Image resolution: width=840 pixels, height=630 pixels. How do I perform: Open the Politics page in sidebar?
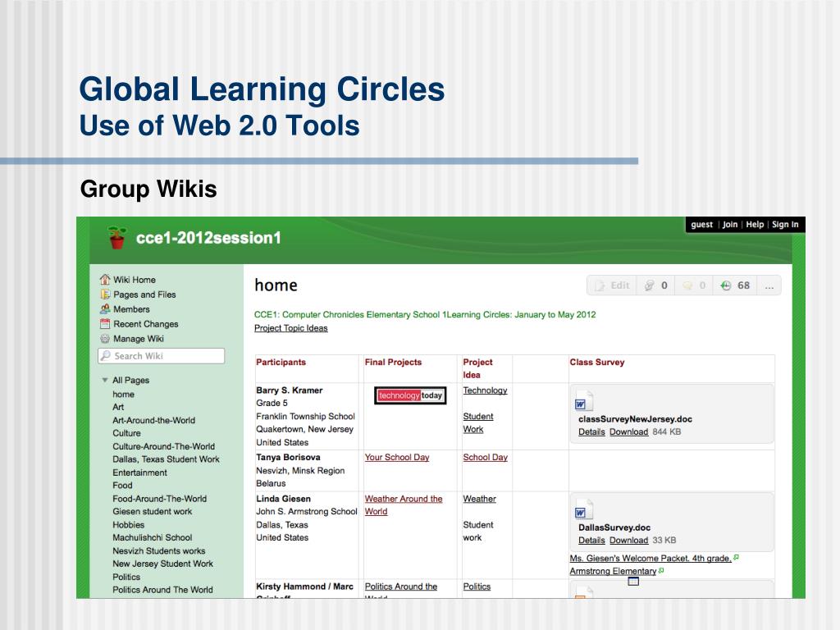pos(126,577)
